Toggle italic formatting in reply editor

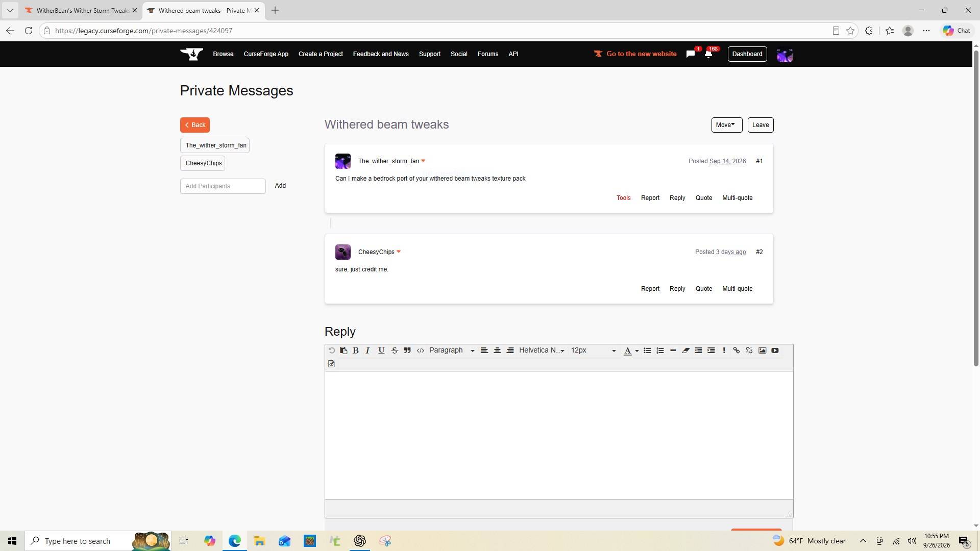pyautogui.click(x=367, y=350)
